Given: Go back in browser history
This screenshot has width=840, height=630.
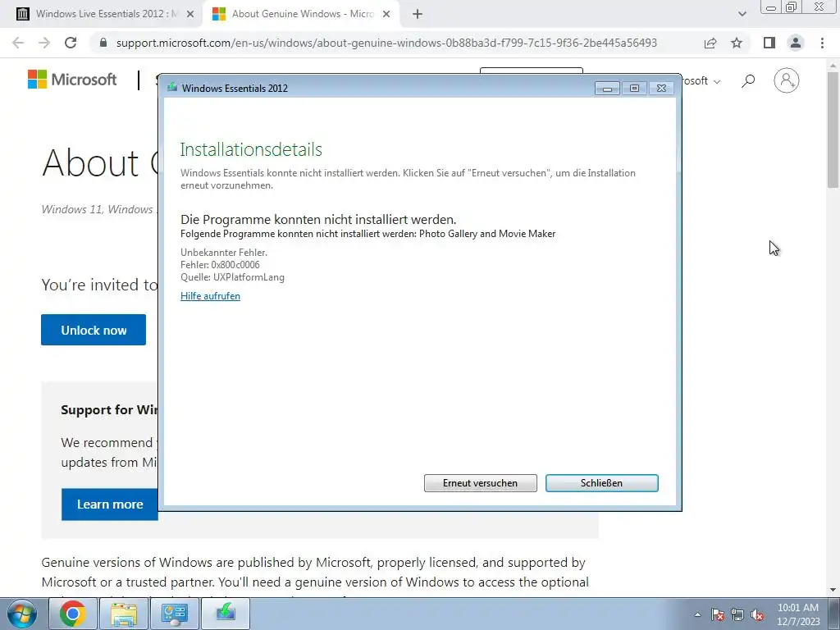Looking at the screenshot, I should coord(18,43).
